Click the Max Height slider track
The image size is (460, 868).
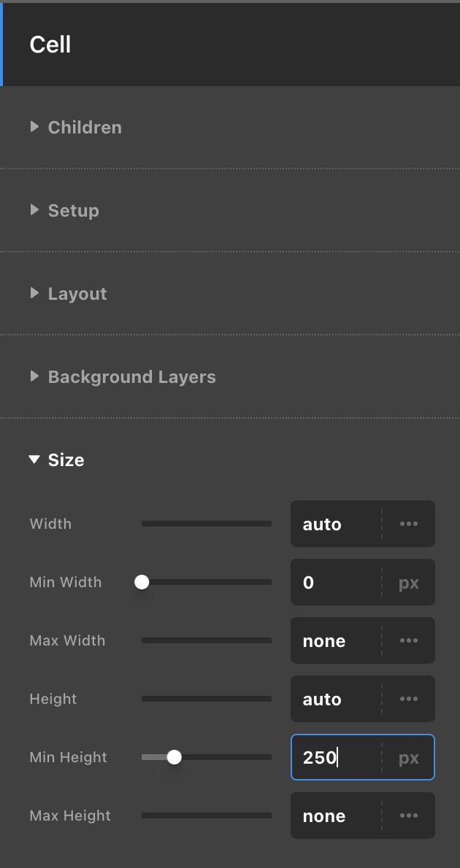pyautogui.click(x=206, y=815)
